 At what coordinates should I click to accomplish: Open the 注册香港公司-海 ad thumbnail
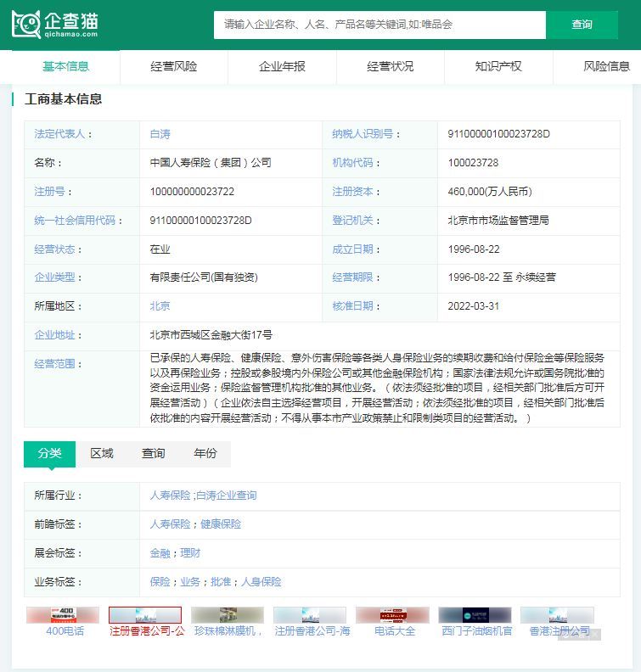310,615
